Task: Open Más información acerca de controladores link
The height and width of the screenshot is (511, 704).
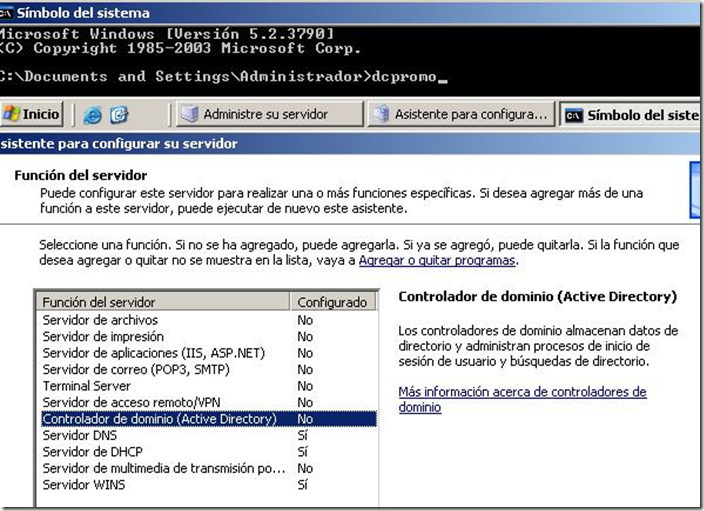Action: click(x=522, y=399)
